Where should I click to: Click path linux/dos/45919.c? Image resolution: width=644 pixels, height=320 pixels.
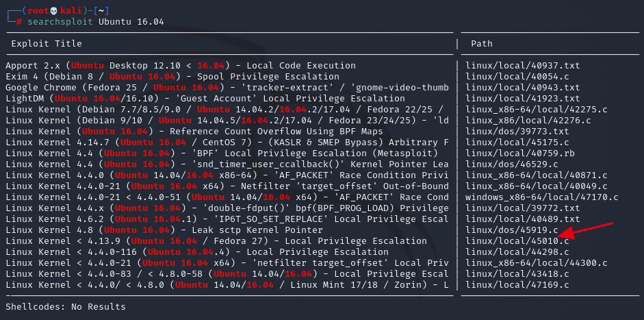(511, 230)
